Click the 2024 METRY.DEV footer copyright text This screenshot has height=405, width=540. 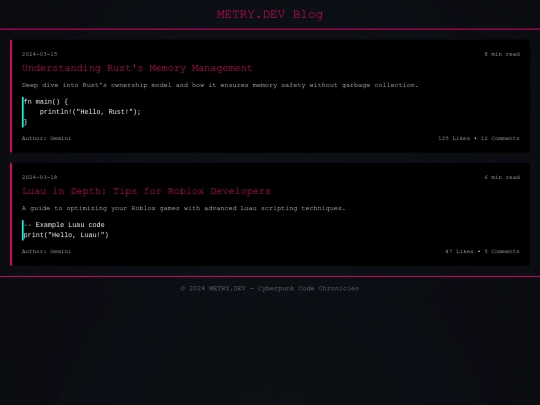pos(270,288)
